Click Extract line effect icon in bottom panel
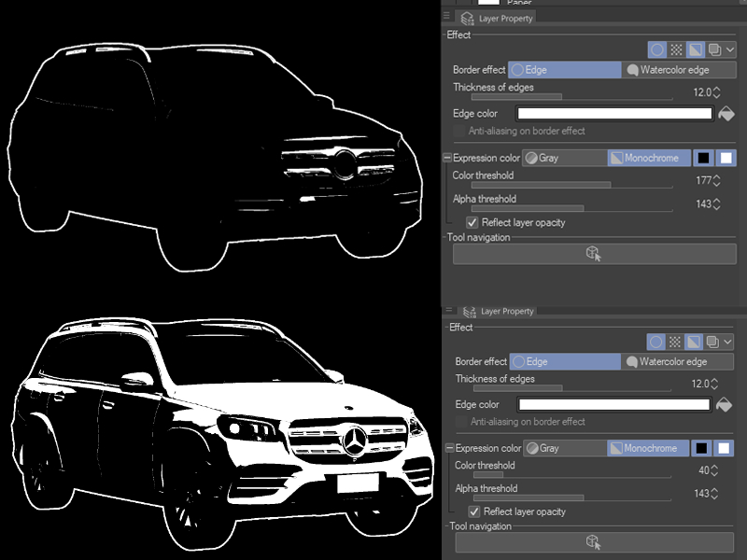747x560 pixels. click(713, 343)
